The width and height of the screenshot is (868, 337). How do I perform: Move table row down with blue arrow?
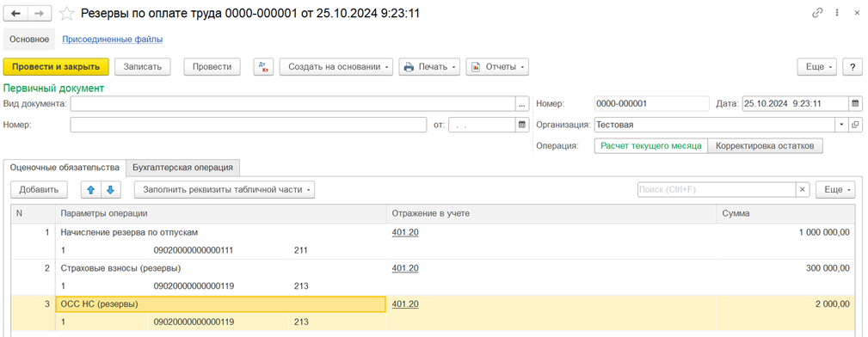click(x=111, y=190)
